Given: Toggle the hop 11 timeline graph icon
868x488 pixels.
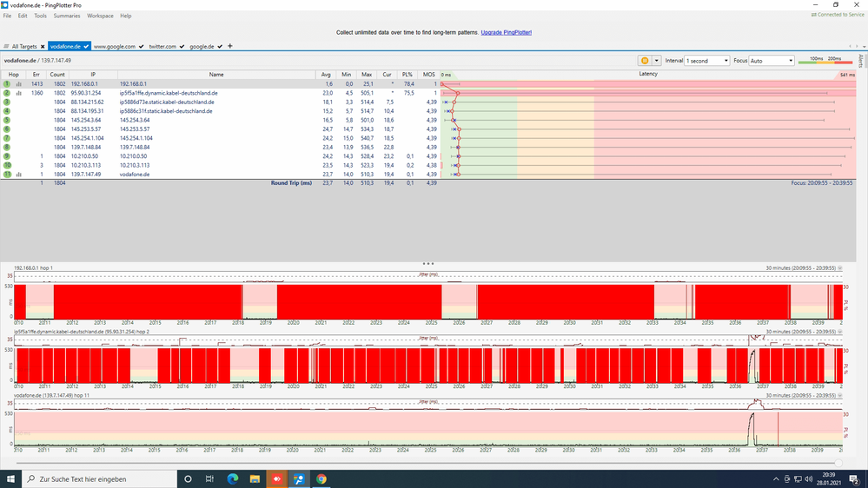Looking at the screenshot, I should [x=19, y=175].
